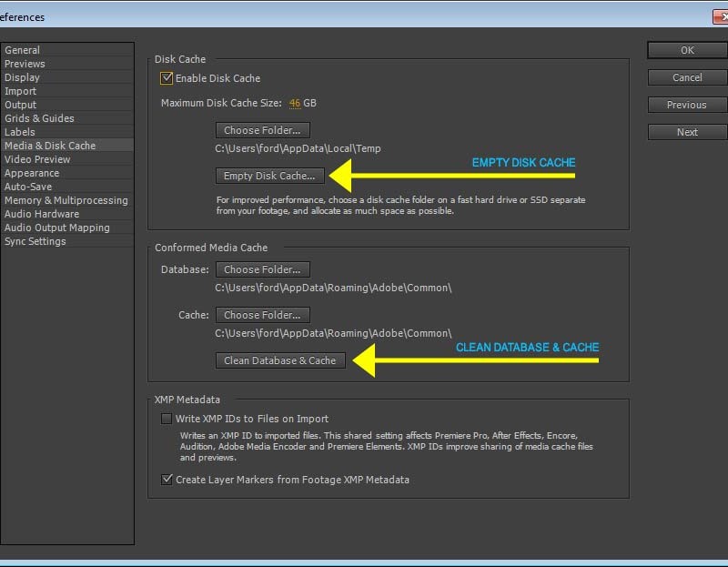The width and height of the screenshot is (728, 567).
Task: Choose Folder for the Database location
Action: click(x=263, y=269)
